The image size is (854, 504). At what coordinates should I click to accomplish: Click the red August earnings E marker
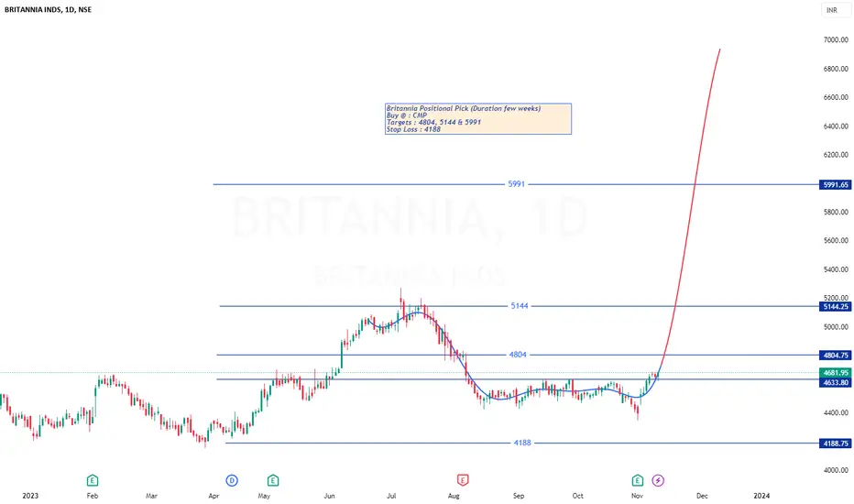tap(463, 480)
